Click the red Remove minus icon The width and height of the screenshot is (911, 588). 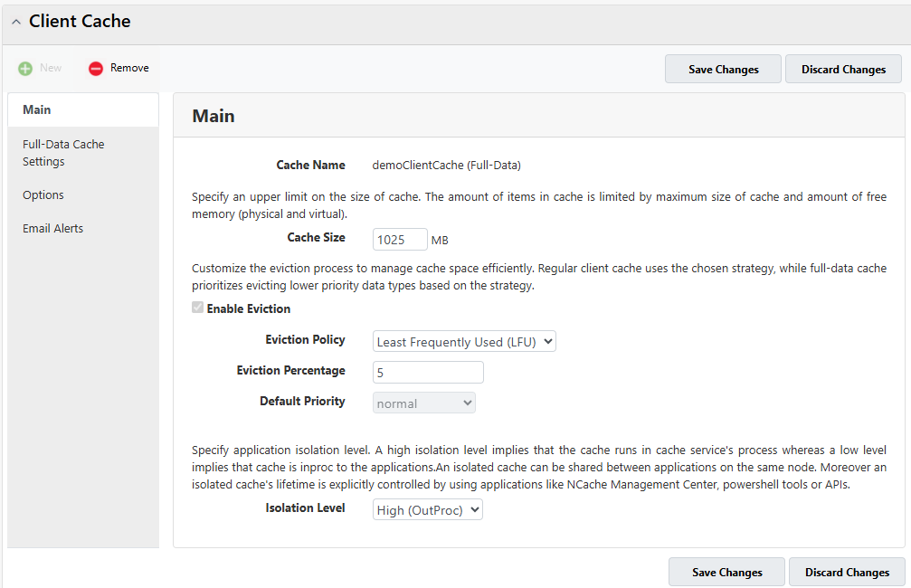(96, 69)
